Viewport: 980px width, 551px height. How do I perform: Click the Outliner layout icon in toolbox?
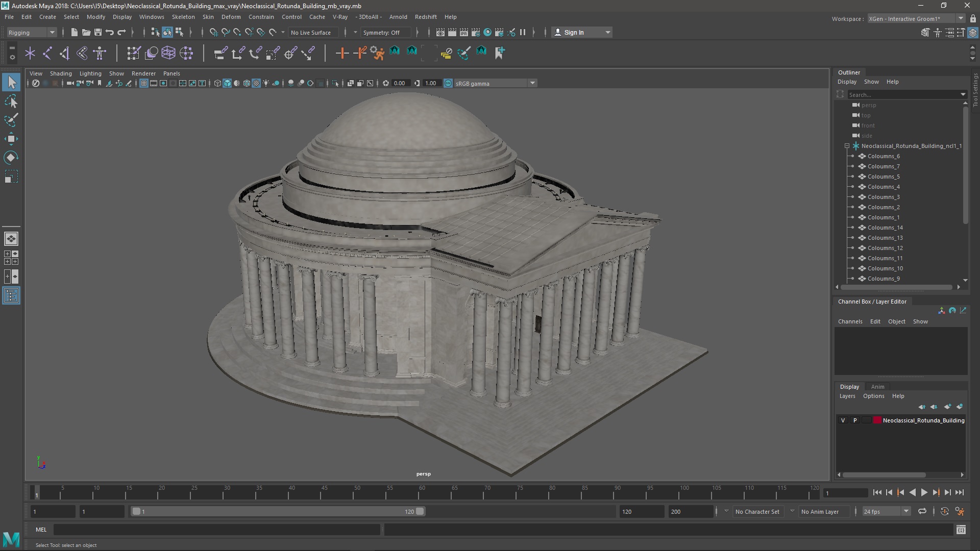[x=11, y=296]
